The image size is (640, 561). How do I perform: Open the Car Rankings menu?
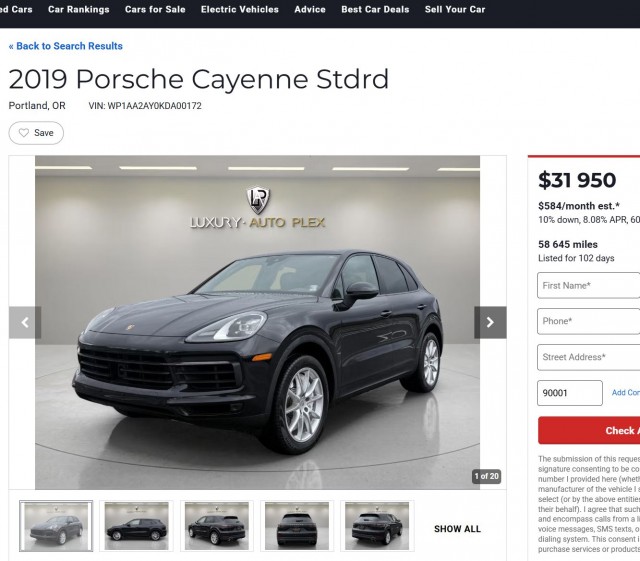point(79,9)
